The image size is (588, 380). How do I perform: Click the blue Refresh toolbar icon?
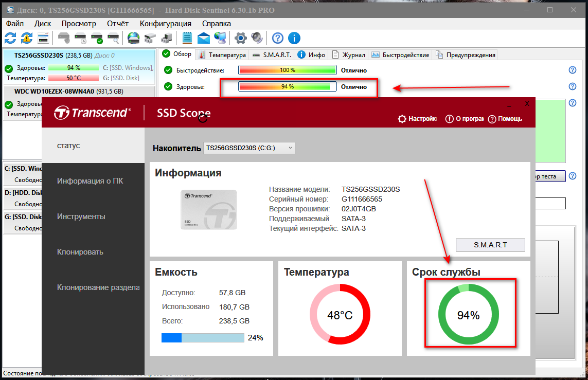coord(10,38)
